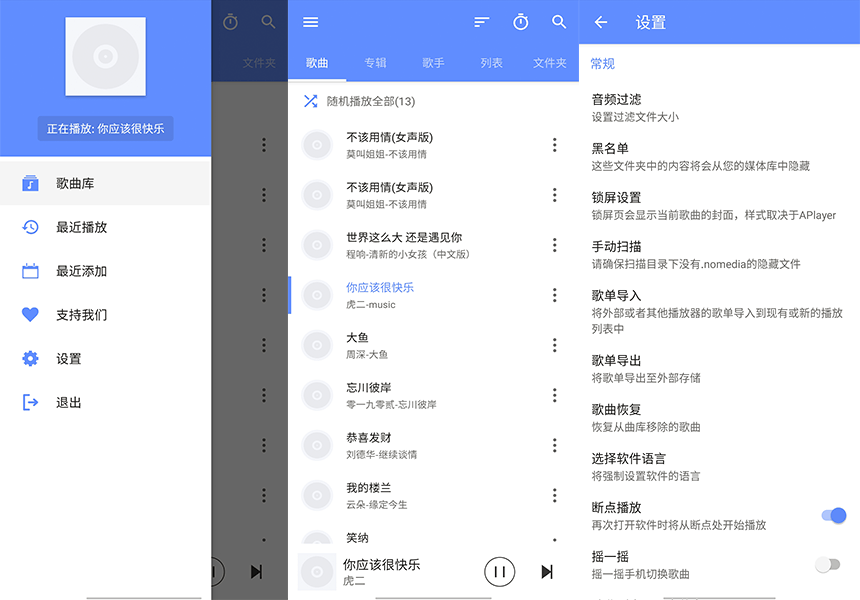The width and height of the screenshot is (860, 600).
Task: Select 支持我们 heart item
Action: coord(105,315)
